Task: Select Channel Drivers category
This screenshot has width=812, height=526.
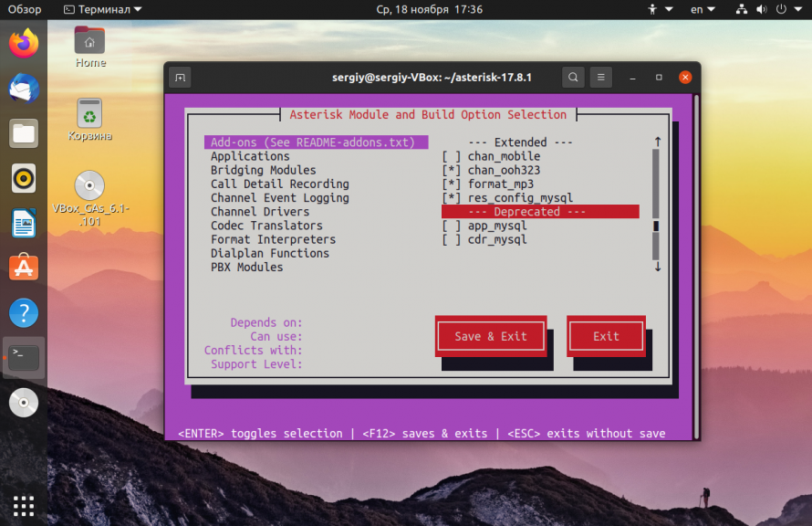Action: tap(260, 212)
